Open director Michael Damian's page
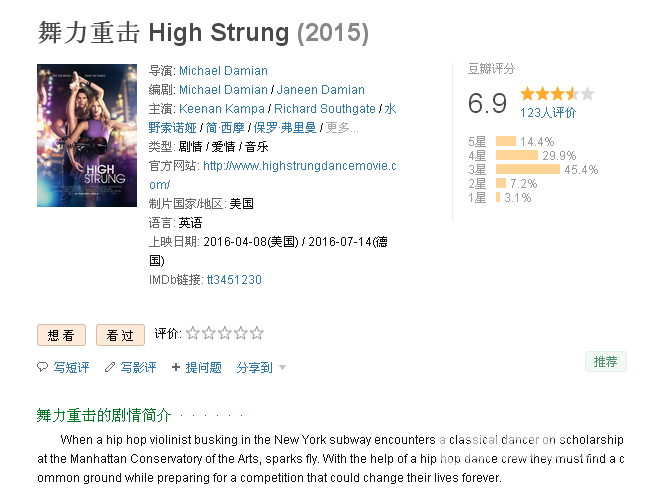 pyautogui.click(x=223, y=71)
